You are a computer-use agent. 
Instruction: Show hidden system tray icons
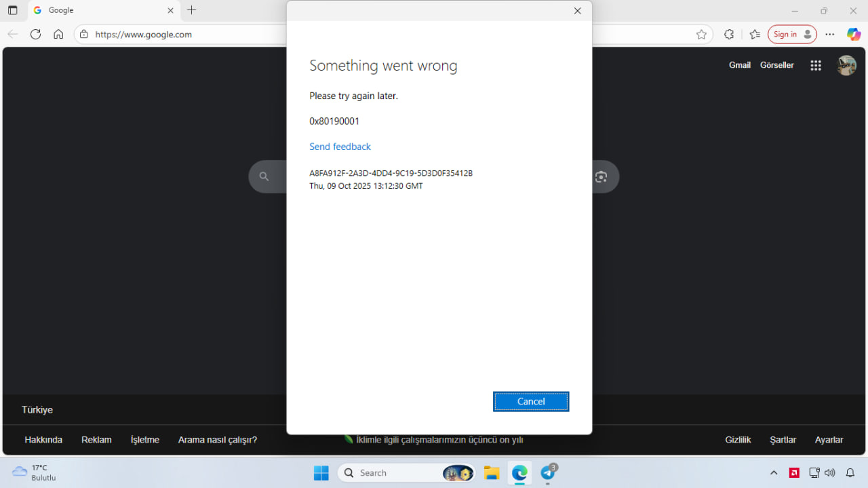pyautogui.click(x=774, y=473)
